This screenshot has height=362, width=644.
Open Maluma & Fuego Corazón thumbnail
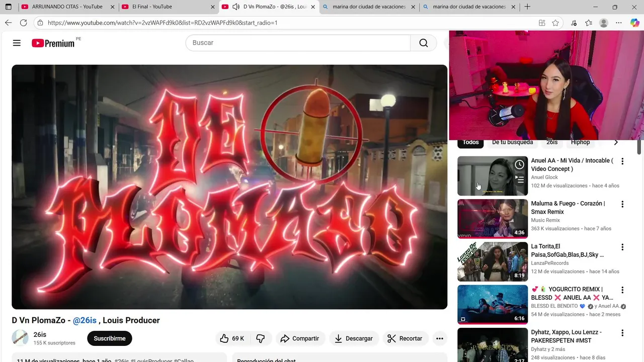[493, 219]
